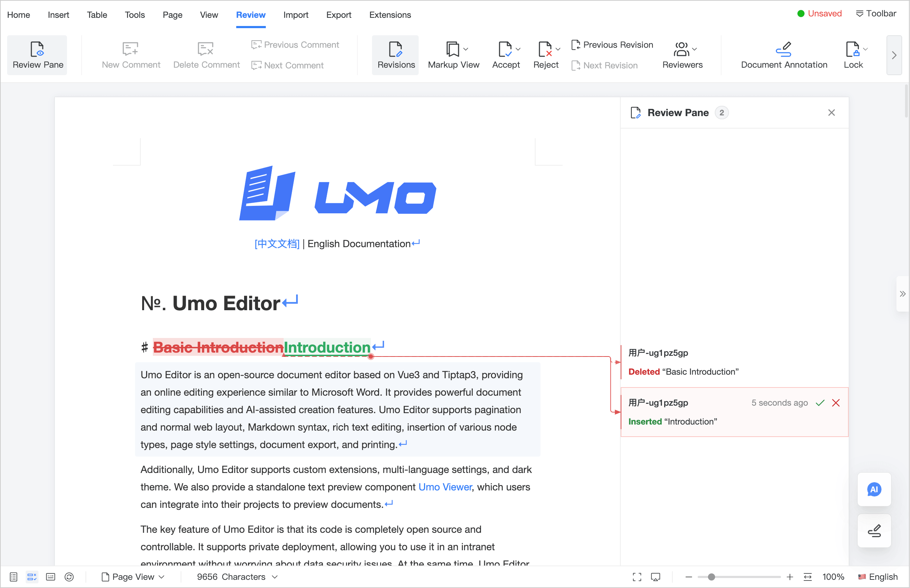Viewport: 910px width, 588px height.
Task: Collapse the right side panel chevrons
Action: [903, 293]
